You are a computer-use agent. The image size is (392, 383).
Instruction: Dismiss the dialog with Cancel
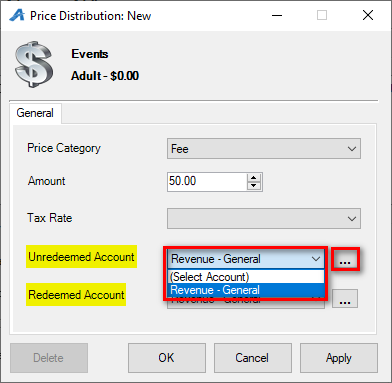click(x=252, y=358)
